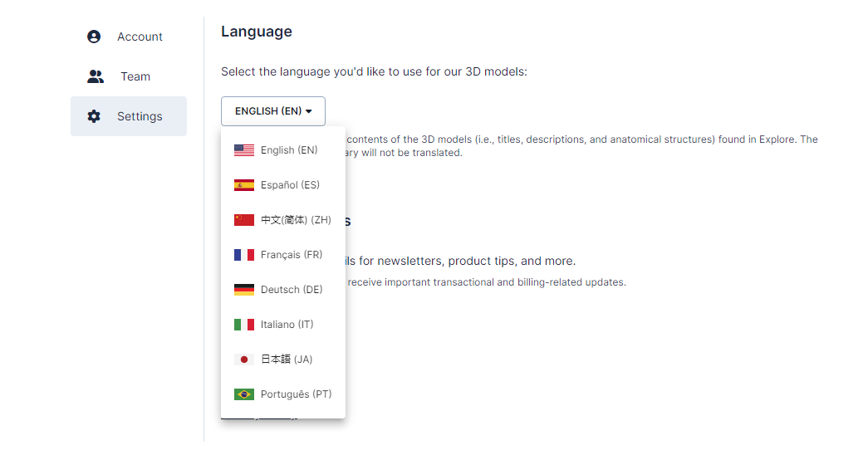Screen dimensions: 868x455
Task: Click the United States flag icon
Action: click(243, 150)
